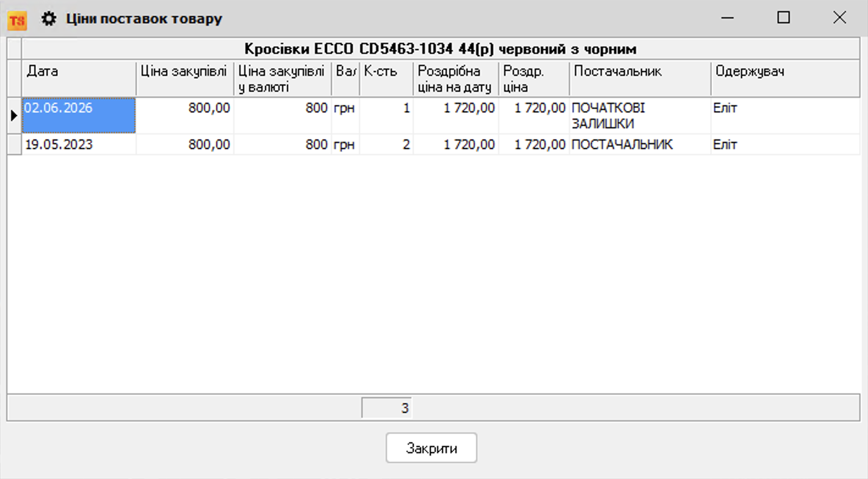
Task: Select the row header of the 19.05.2023 row
Action: [14, 145]
